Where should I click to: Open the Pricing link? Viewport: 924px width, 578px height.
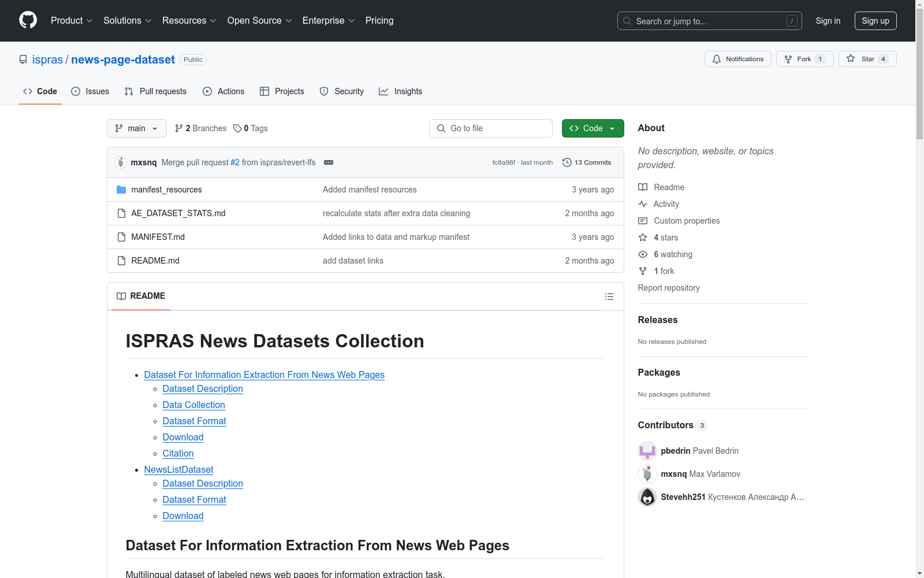(379, 21)
